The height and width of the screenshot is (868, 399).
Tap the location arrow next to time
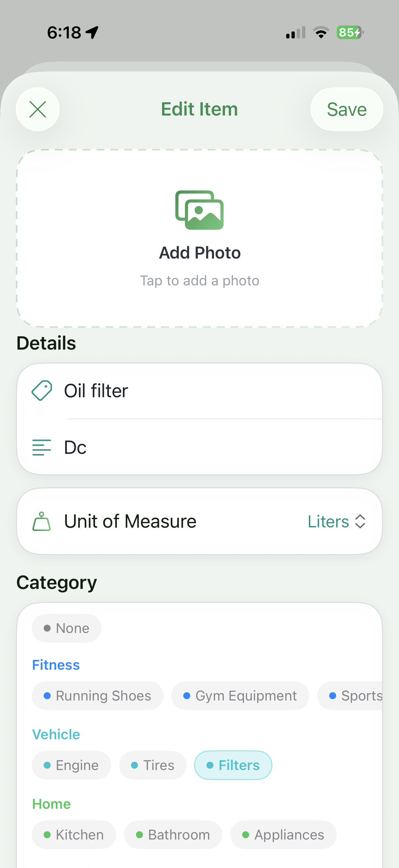coord(92,33)
